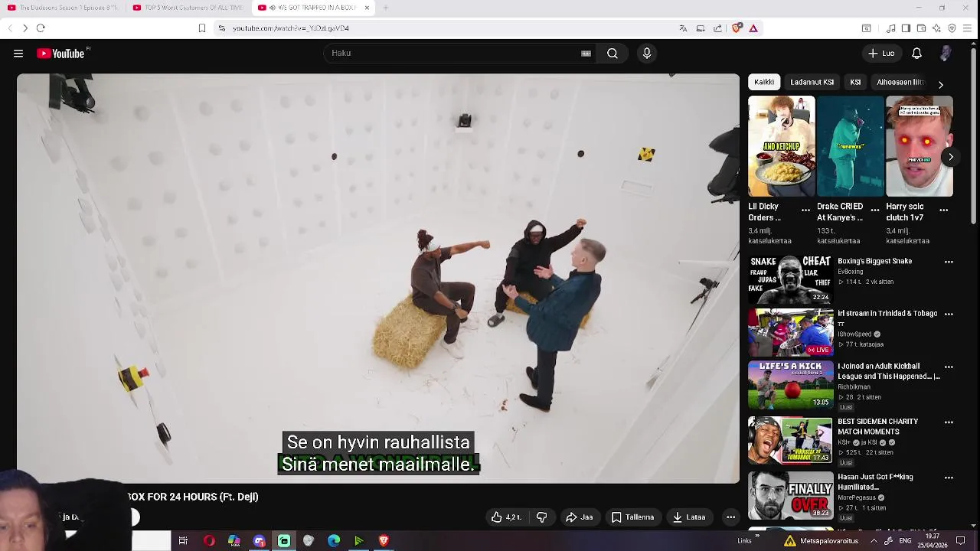This screenshot has height=551, width=980.
Task: Open Brave Shields lion icon
Action: 737,28
